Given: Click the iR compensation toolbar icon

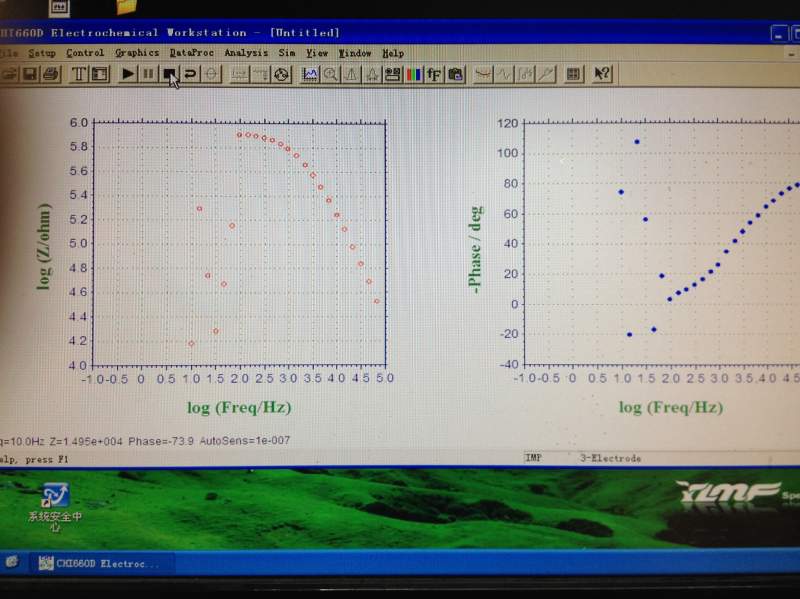Looking at the screenshot, I should [x=239, y=74].
